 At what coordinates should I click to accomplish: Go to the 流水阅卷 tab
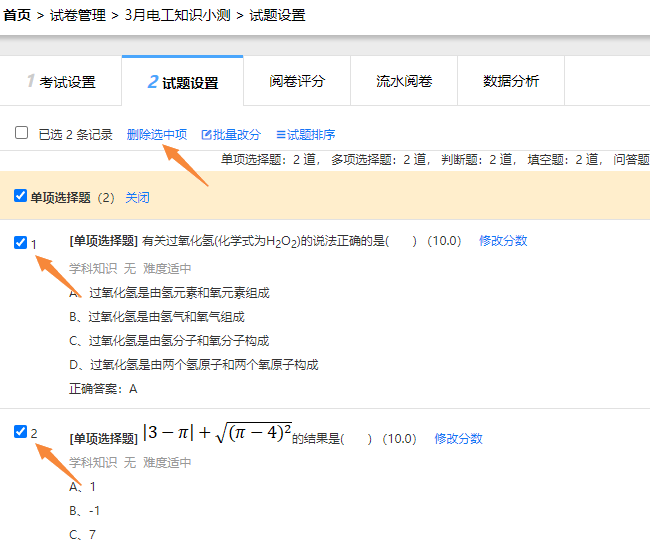[x=404, y=81]
